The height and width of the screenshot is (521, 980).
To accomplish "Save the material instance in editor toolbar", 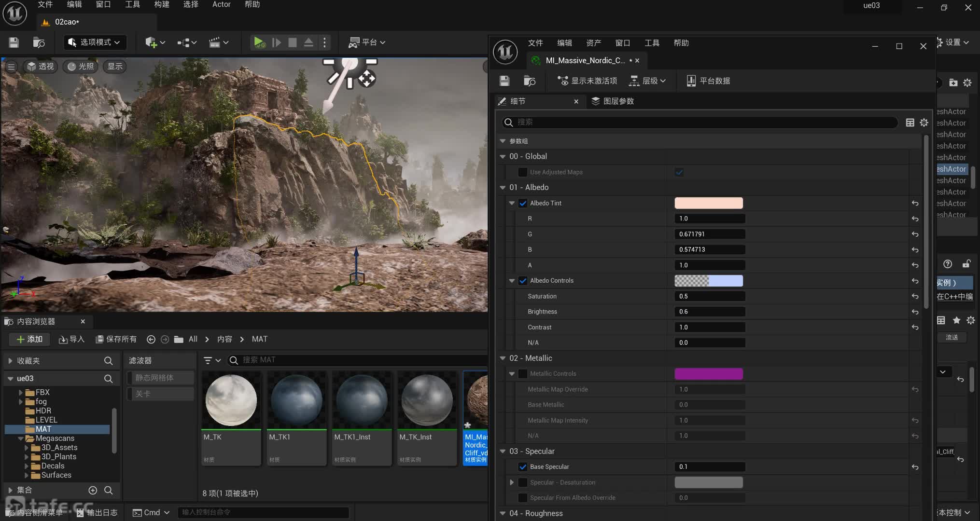I will [504, 81].
